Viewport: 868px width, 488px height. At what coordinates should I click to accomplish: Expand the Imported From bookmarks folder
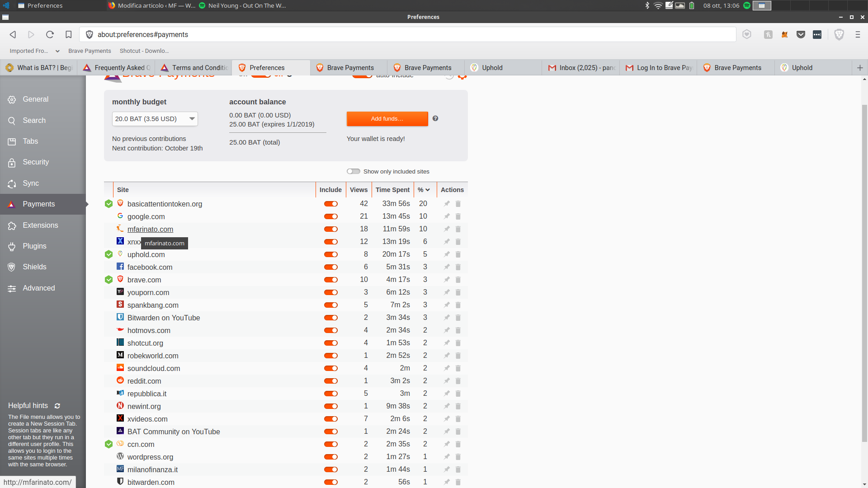point(34,51)
